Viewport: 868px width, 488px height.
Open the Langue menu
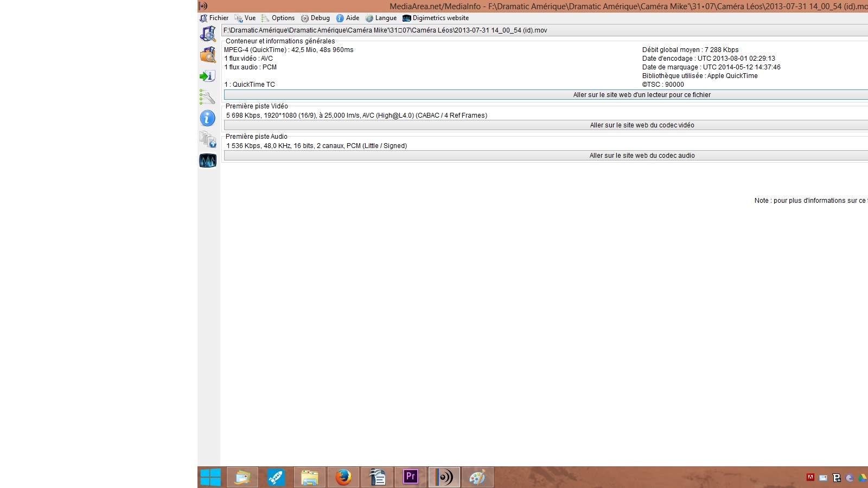click(x=381, y=18)
